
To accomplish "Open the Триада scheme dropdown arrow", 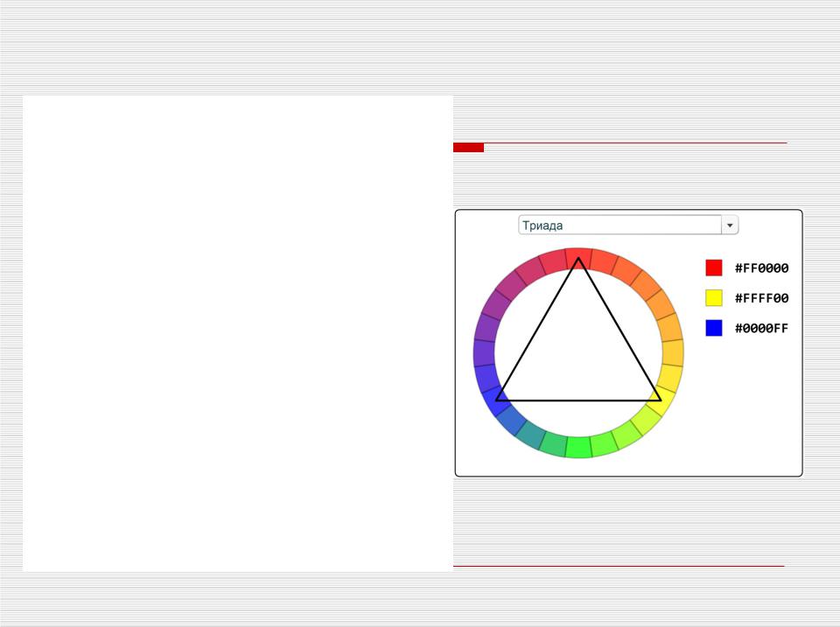I will tap(730, 226).
